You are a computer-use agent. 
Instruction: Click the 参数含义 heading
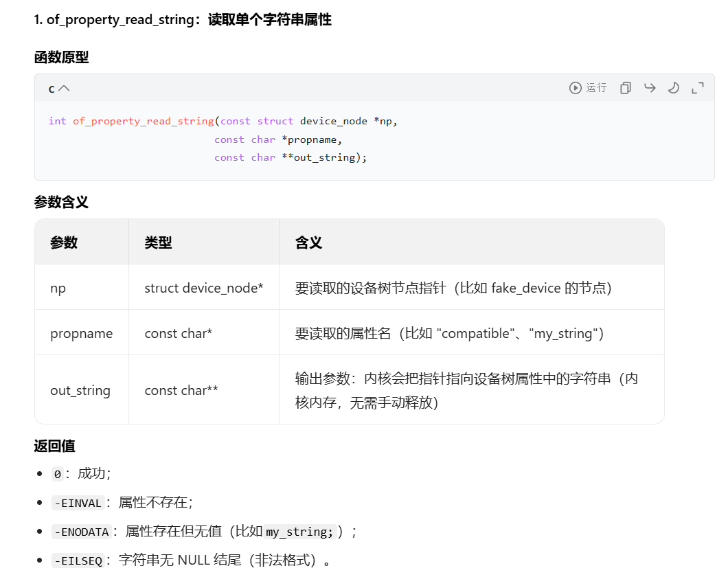(61, 202)
